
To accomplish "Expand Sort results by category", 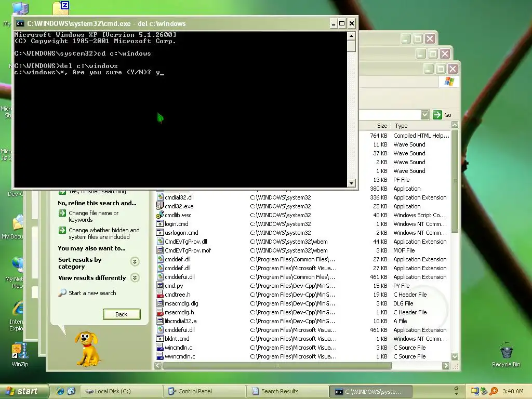I will pyautogui.click(x=135, y=261).
